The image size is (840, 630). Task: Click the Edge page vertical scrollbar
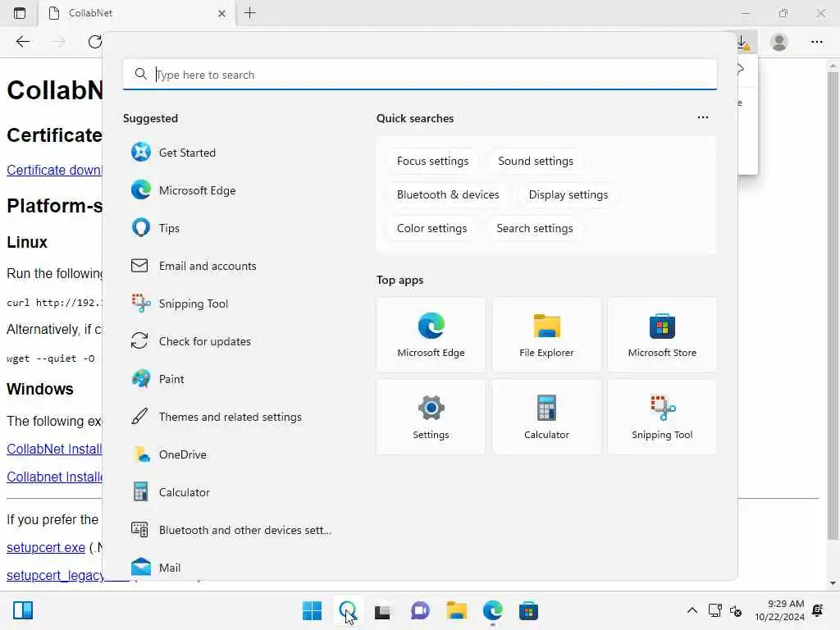[832, 305]
